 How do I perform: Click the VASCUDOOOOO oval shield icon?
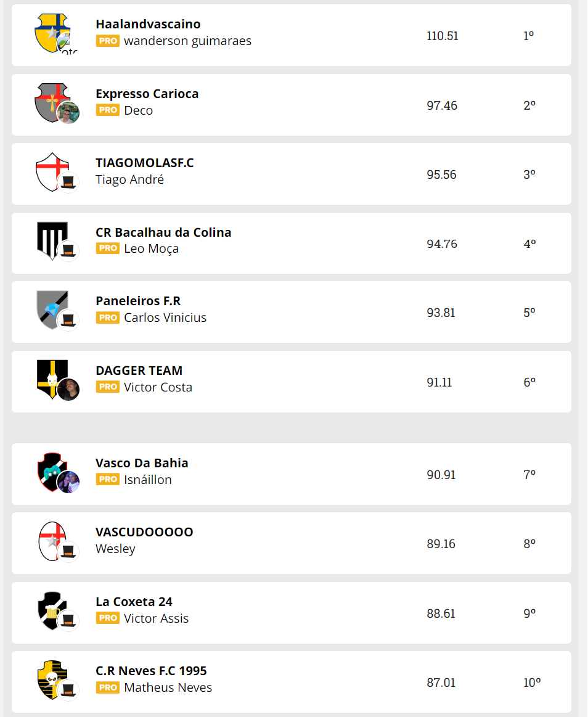tap(51, 540)
